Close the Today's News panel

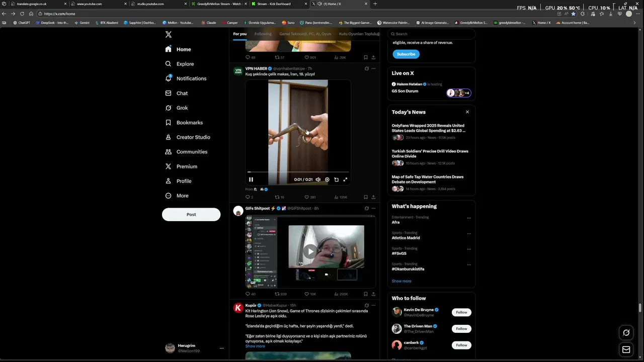tap(467, 112)
